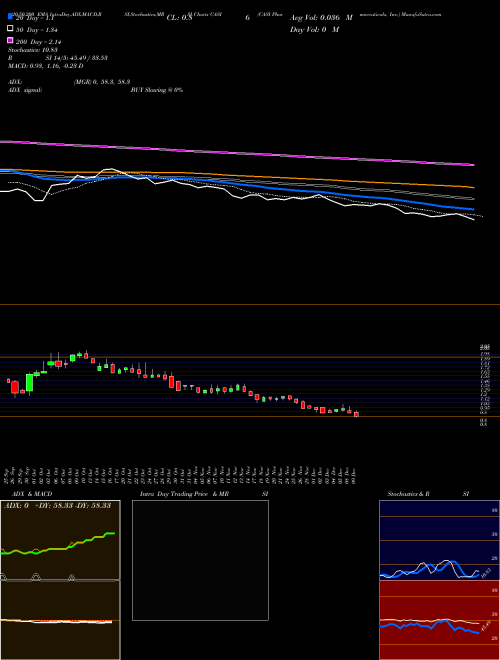Open the red RSI panel
This screenshot has height=660, width=500.
439,620
